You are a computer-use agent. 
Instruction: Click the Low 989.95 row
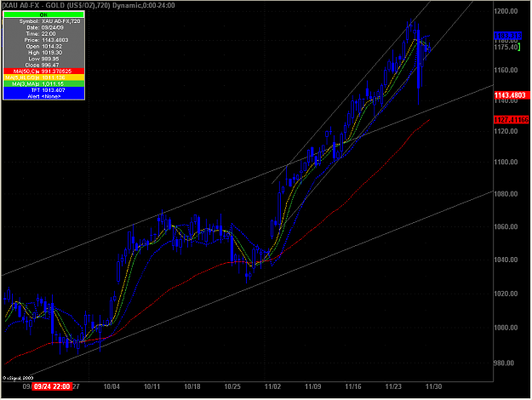43,59
